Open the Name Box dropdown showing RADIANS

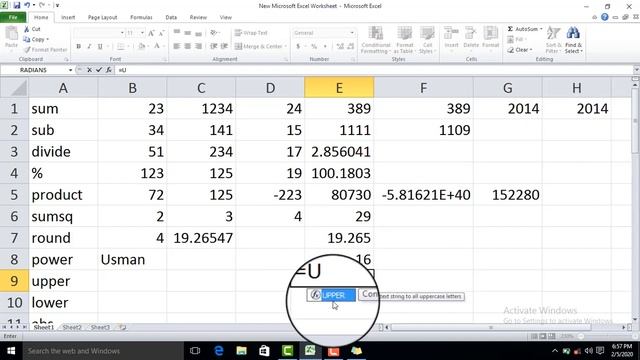pos(70,70)
